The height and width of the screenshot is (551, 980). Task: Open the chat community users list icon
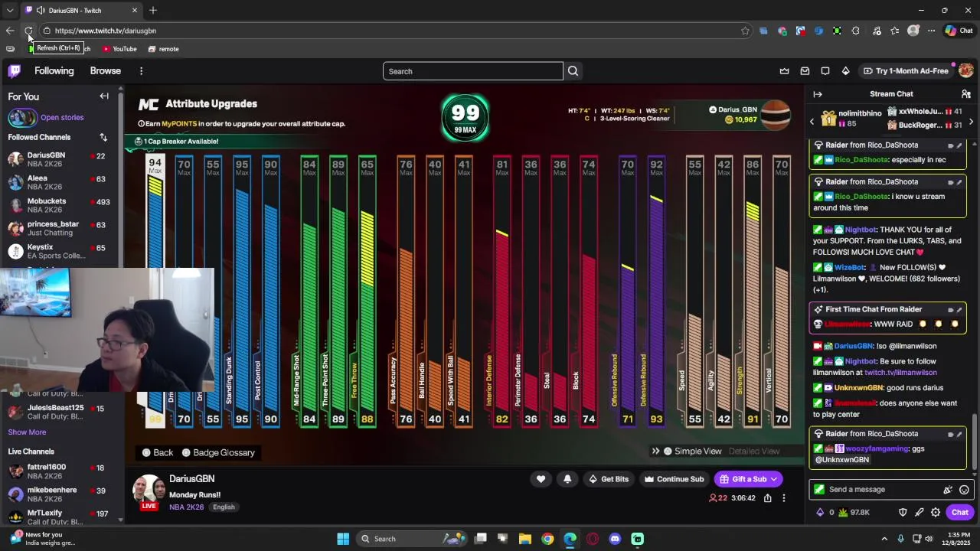(x=966, y=94)
